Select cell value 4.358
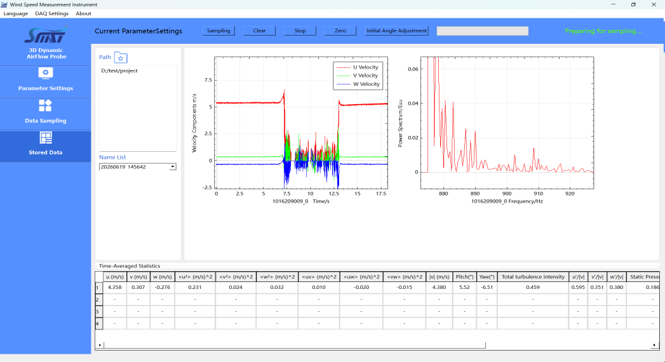Viewport: 665px width, 362px height. point(115,287)
